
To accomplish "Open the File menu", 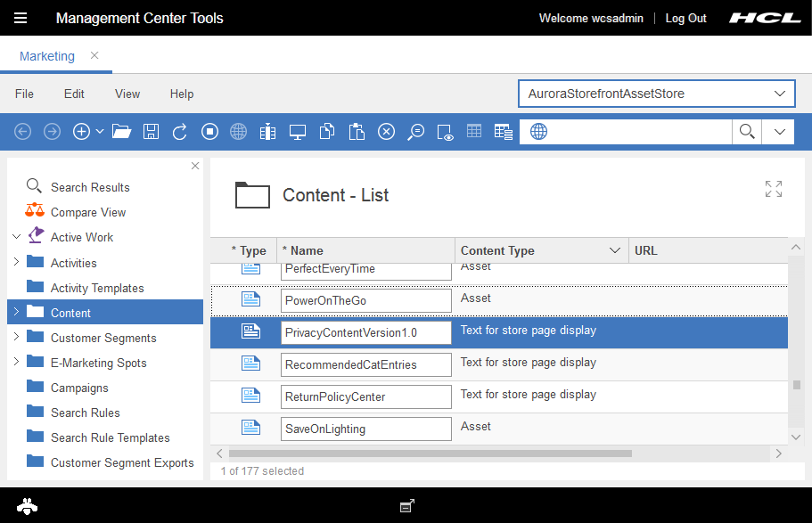I will click(x=24, y=94).
